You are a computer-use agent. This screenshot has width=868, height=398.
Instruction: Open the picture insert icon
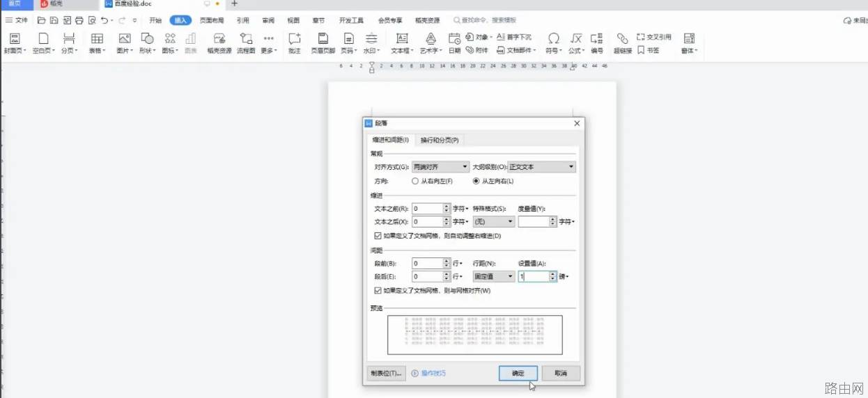tap(125, 39)
